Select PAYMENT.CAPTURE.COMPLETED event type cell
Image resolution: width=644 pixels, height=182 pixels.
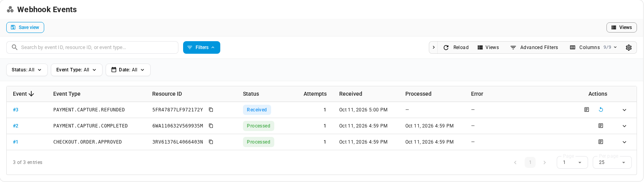(x=91, y=126)
